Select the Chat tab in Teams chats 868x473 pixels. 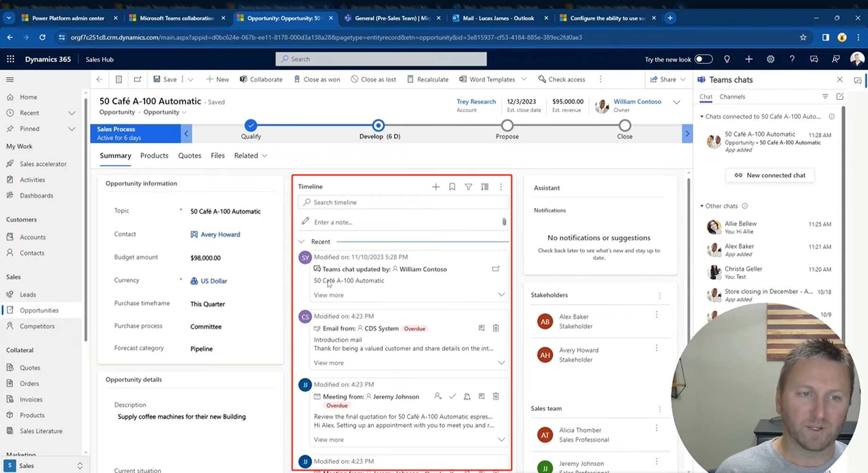[706, 97]
